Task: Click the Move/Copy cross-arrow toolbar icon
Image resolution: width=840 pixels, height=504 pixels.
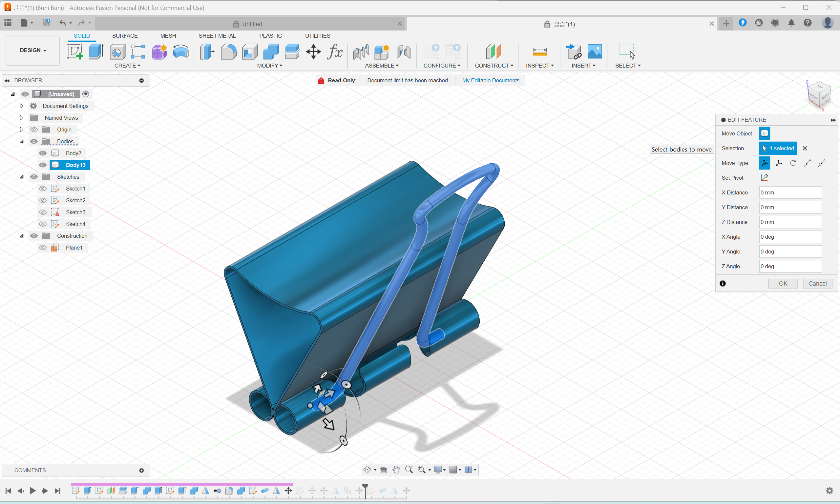Action: pos(313,51)
